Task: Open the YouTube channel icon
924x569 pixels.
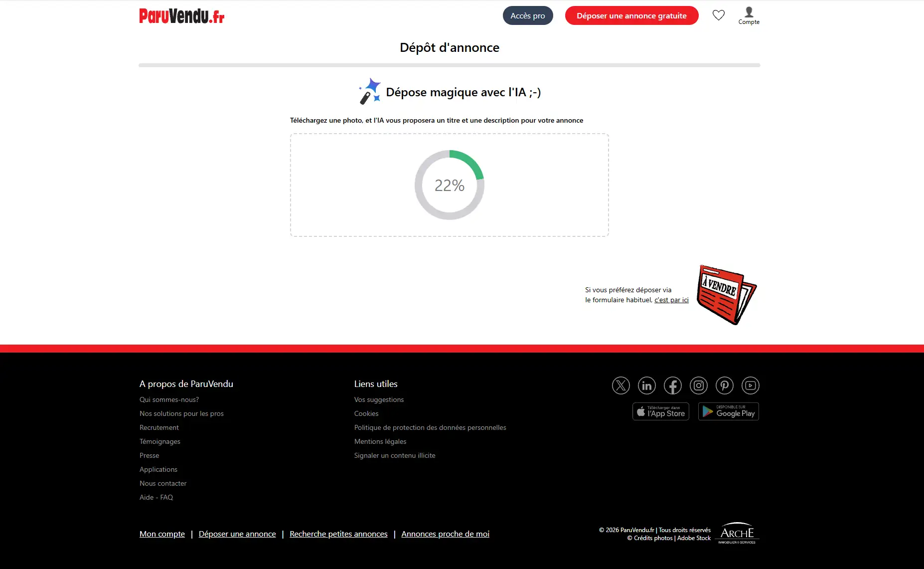Action: click(750, 385)
